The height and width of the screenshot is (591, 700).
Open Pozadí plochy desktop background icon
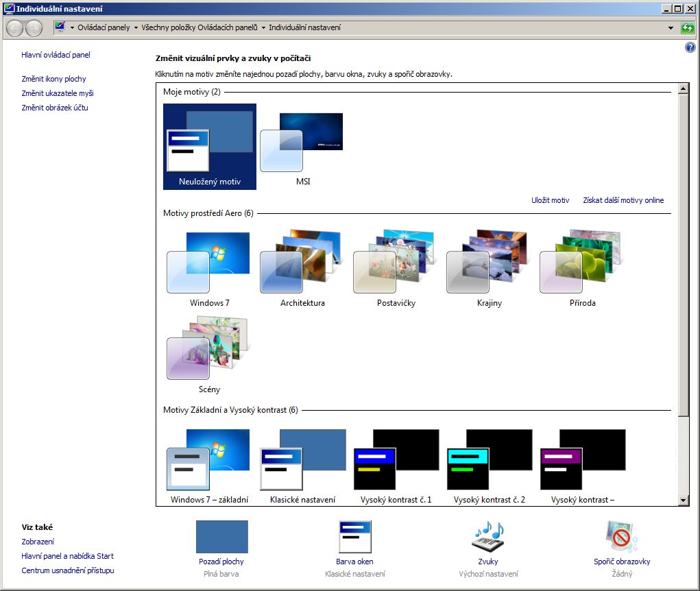coord(222,537)
